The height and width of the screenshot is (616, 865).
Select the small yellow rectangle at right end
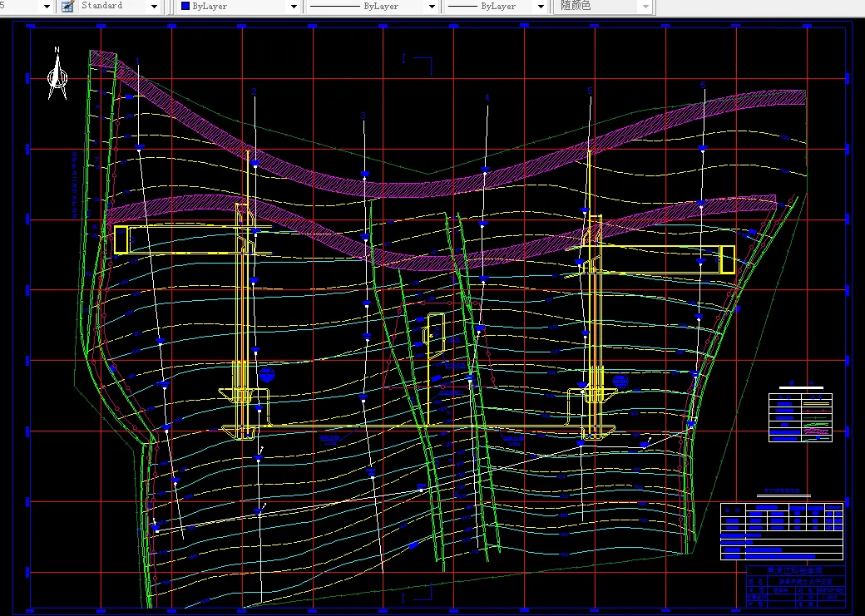[x=728, y=259]
